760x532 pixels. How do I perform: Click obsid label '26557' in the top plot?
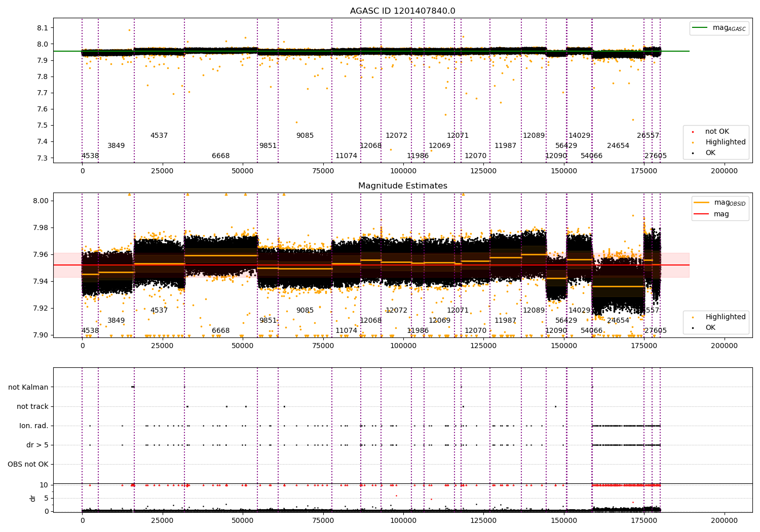tap(648, 136)
